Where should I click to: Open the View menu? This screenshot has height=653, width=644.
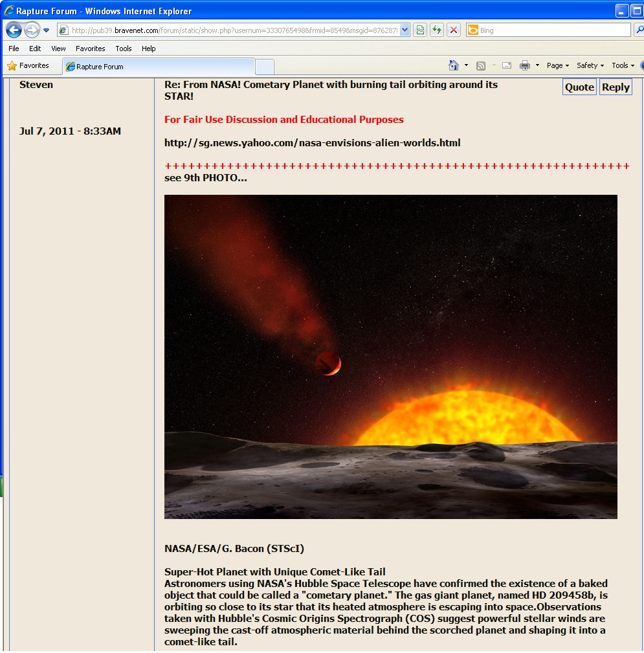(58, 49)
